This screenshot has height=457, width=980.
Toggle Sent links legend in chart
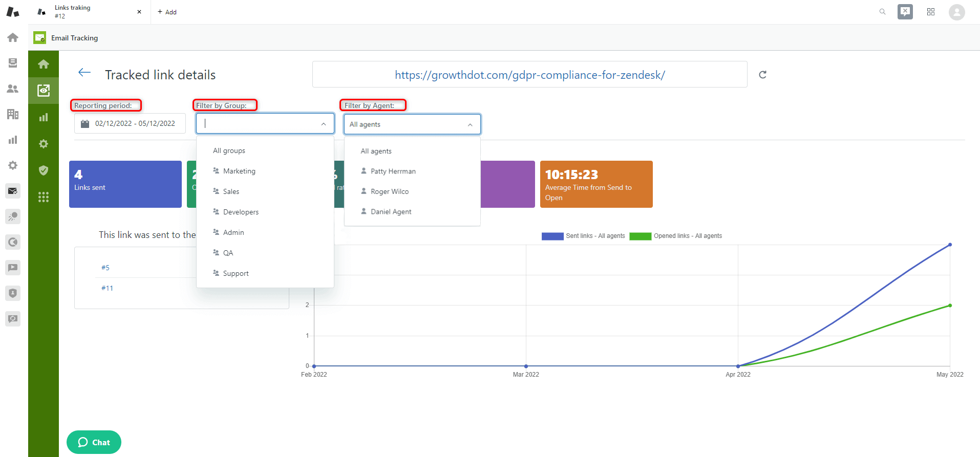[x=584, y=236]
